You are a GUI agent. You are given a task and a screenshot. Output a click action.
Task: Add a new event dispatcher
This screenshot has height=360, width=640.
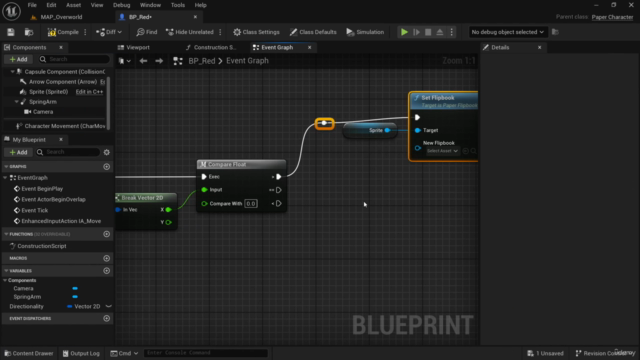coord(107,318)
